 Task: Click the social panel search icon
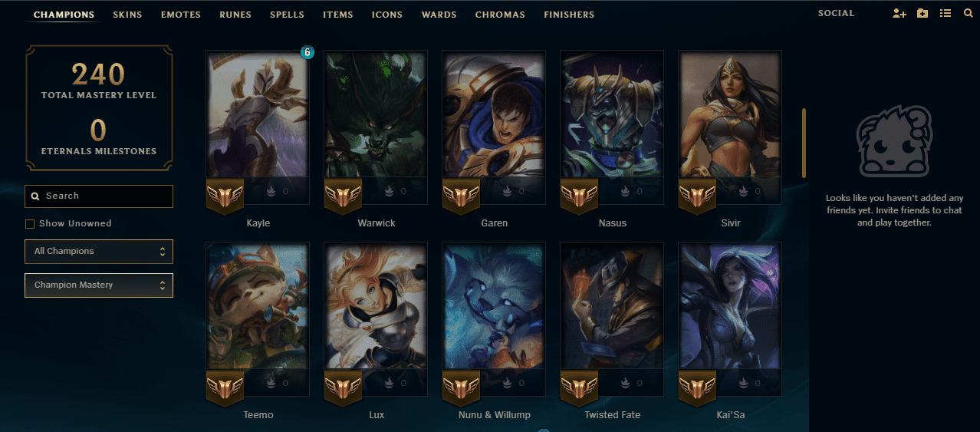coord(968,13)
